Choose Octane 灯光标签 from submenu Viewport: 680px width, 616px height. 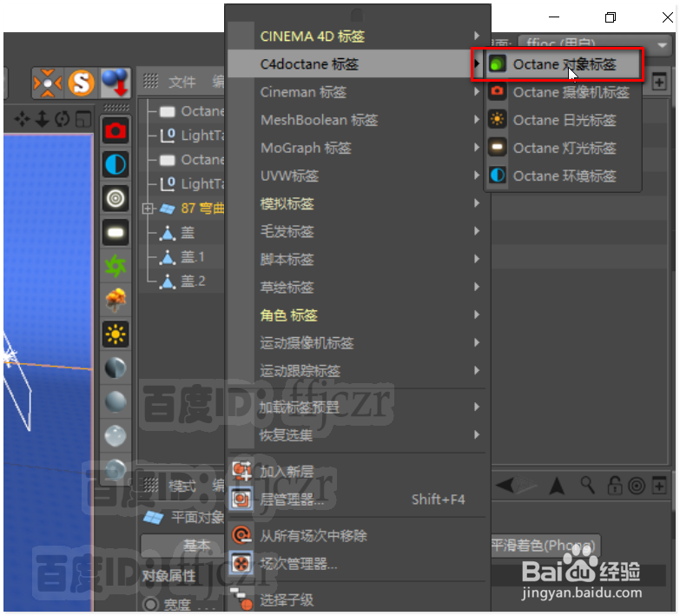[563, 148]
